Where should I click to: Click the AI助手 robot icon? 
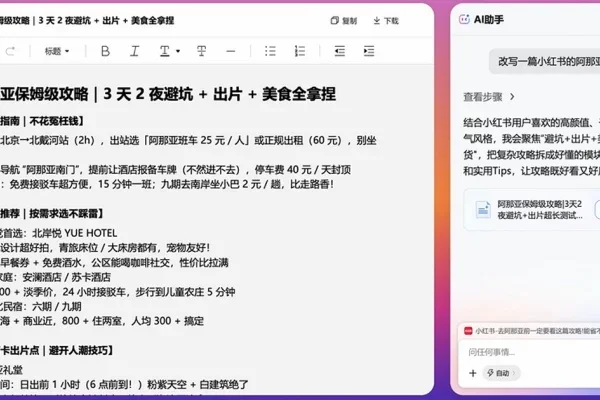pyautogui.click(x=464, y=19)
